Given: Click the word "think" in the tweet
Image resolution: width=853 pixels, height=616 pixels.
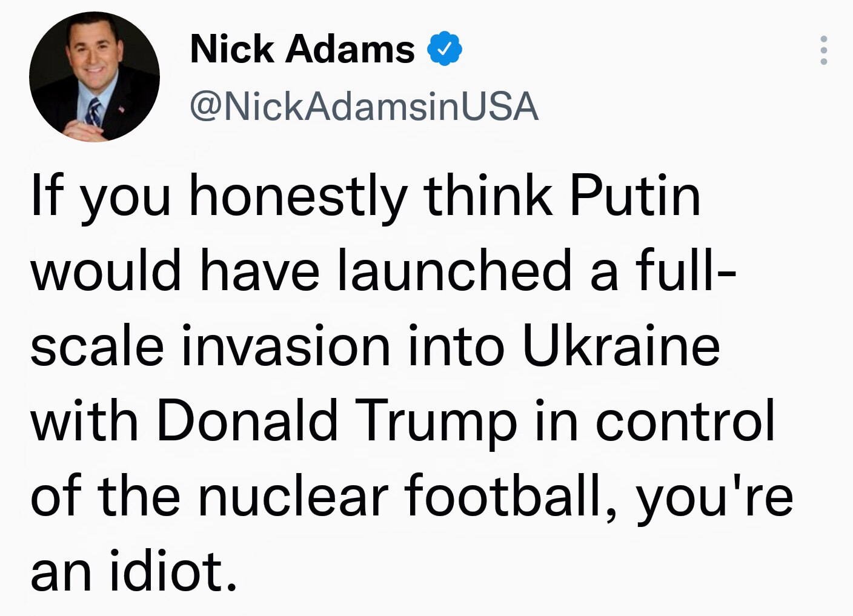Looking at the screenshot, I should 488,197.
